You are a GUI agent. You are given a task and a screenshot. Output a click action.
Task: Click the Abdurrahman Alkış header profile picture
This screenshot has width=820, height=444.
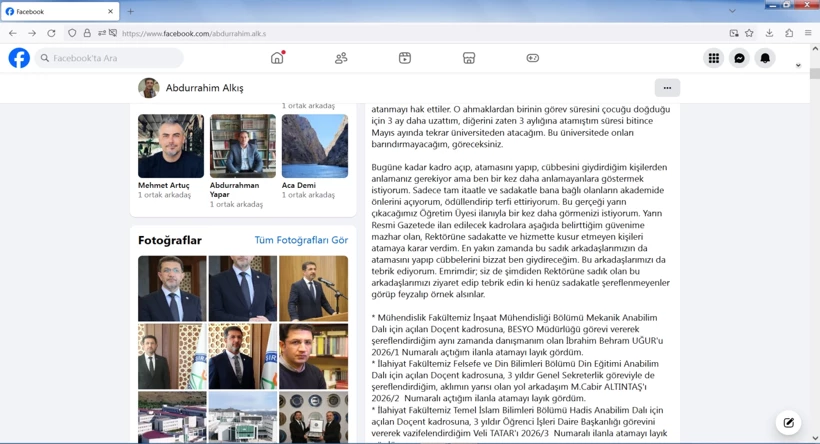(x=149, y=88)
